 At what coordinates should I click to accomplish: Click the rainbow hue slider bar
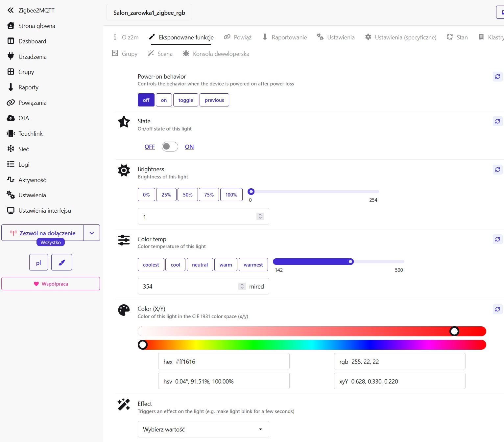tap(312, 345)
